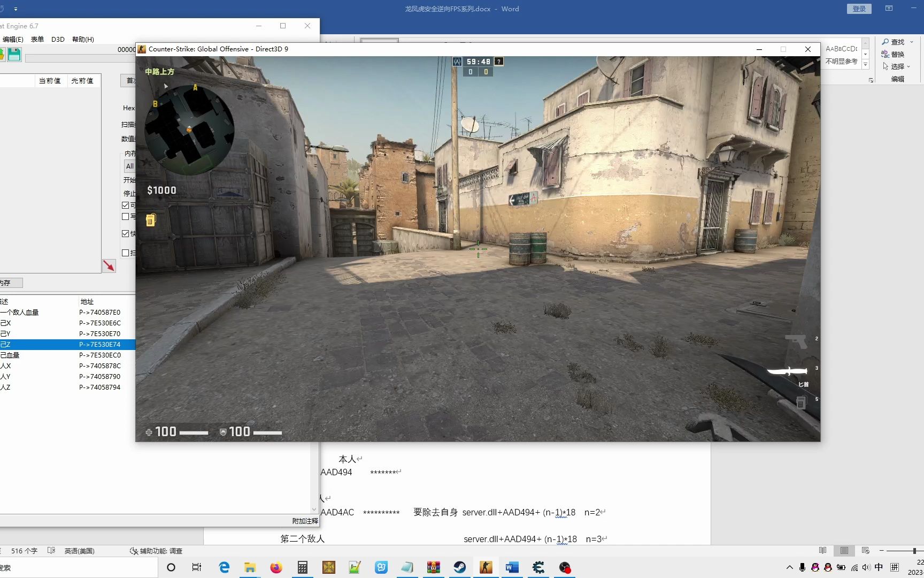Click the screen recorder icon in the taskbar
This screenshot has width=924, height=578.
(x=565, y=567)
